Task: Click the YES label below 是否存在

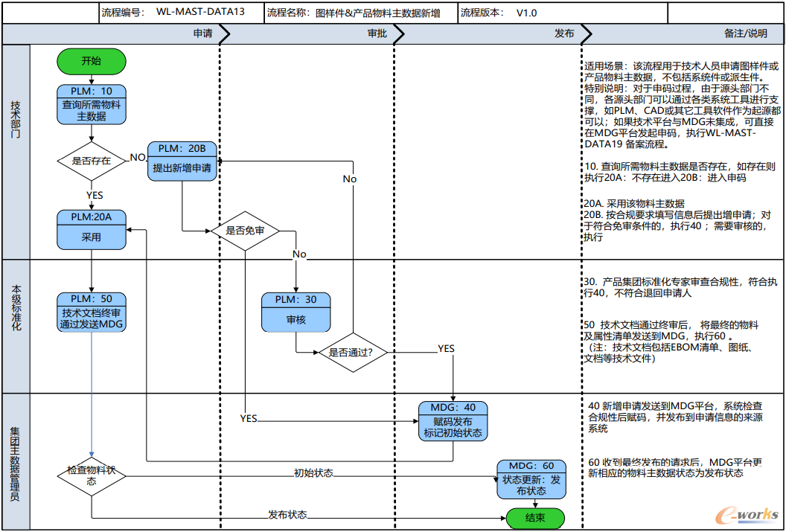Action: [95, 196]
